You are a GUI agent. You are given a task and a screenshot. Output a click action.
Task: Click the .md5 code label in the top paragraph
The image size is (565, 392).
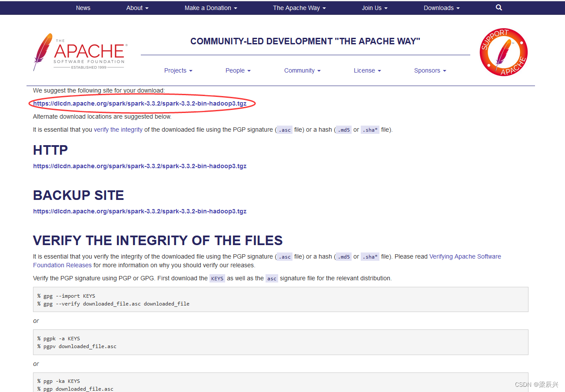tap(343, 130)
